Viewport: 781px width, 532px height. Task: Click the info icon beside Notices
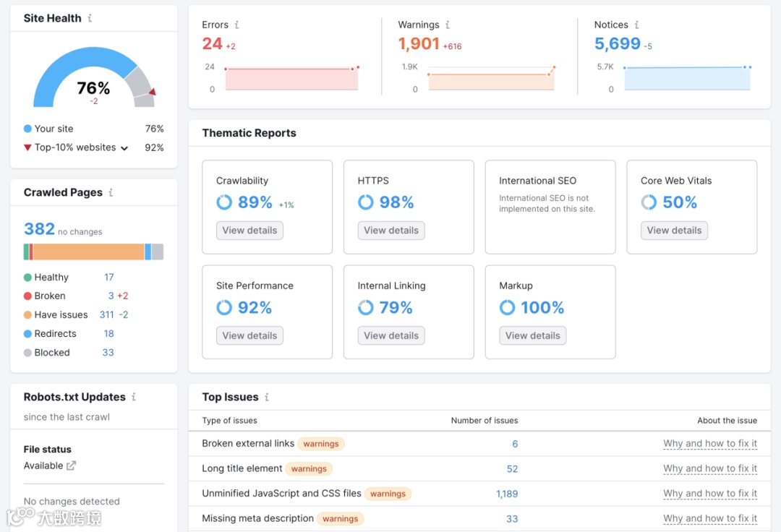636,25
